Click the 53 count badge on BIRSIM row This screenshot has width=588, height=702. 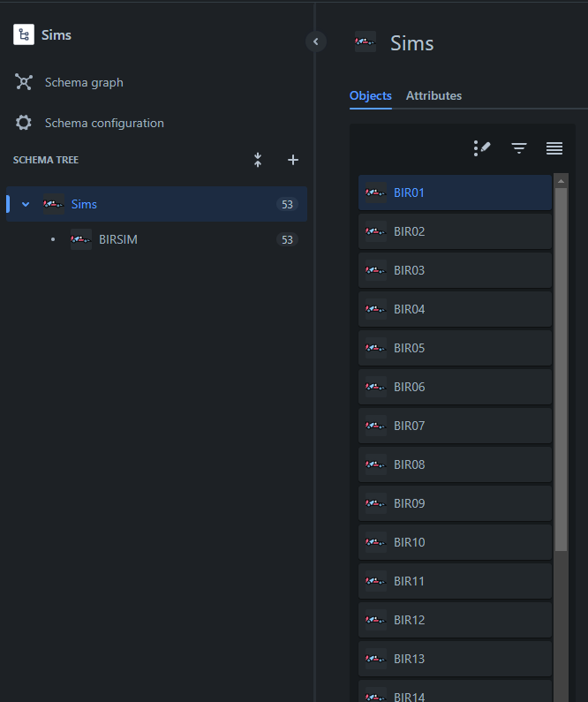287,239
